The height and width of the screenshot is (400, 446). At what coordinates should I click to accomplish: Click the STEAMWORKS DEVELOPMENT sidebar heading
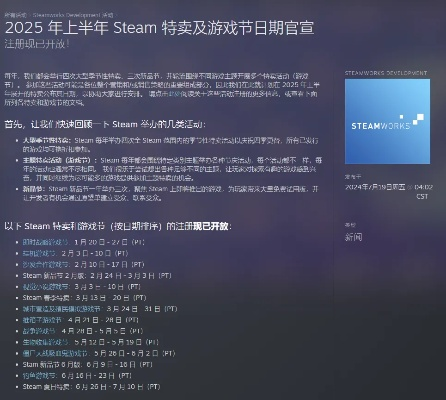386,73
